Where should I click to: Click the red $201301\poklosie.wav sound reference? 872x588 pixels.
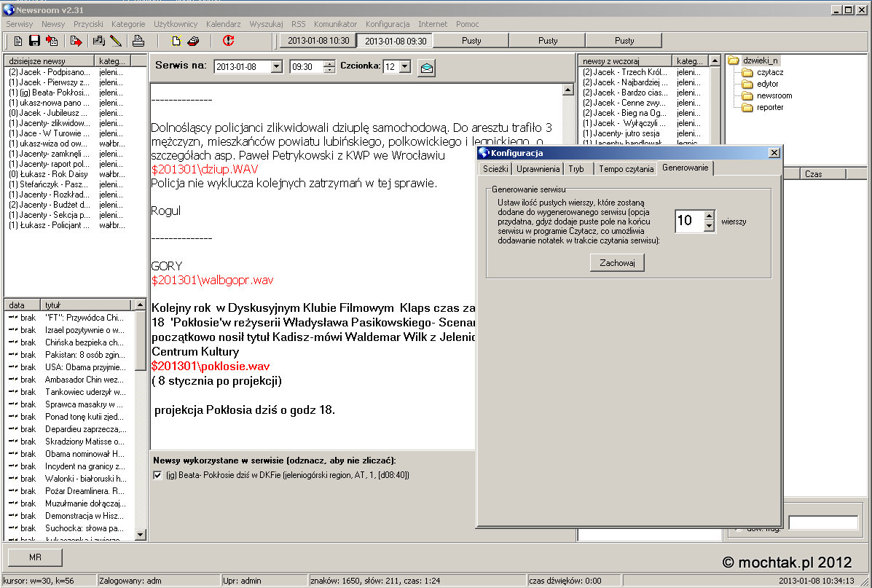211,366
